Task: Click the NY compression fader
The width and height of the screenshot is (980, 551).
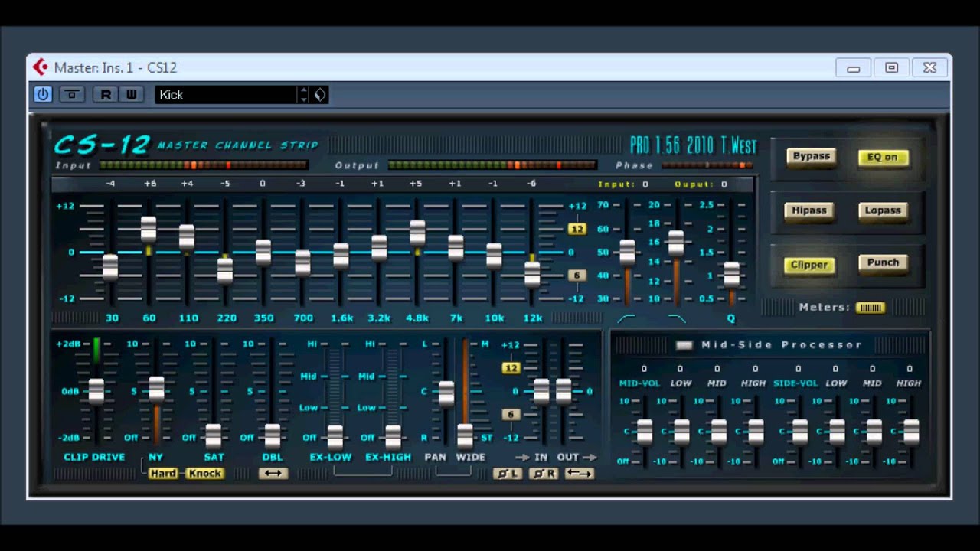Action: point(156,389)
